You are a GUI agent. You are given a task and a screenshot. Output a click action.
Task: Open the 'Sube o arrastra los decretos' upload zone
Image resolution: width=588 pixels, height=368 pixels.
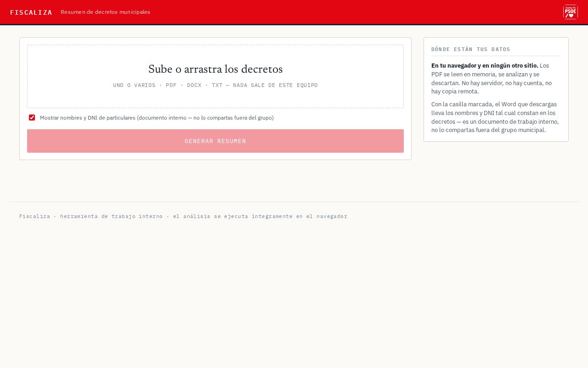215,76
